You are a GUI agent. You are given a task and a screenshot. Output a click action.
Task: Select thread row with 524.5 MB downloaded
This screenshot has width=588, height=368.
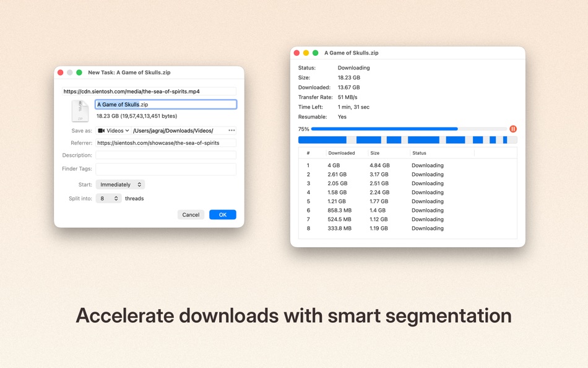pyautogui.click(x=408, y=219)
